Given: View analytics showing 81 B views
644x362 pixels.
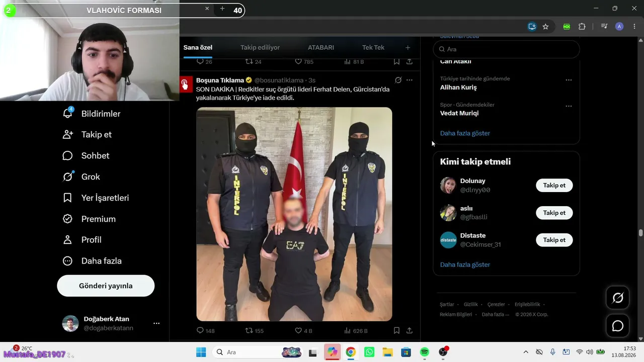Looking at the screenshot, I should [x=354, y=62].
